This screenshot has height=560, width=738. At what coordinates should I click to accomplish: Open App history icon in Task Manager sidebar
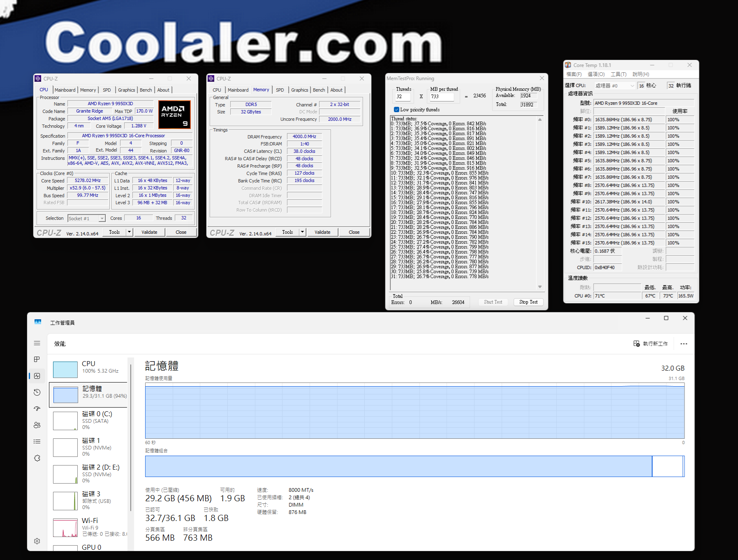37,392
